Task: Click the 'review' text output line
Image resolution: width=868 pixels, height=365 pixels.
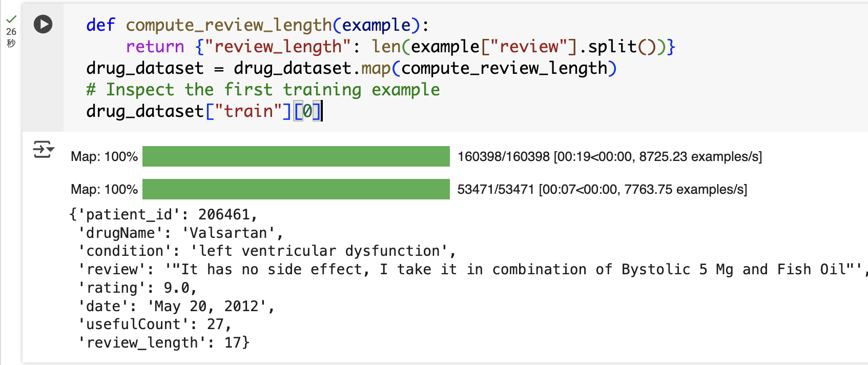Action: (x=472, y=269)
